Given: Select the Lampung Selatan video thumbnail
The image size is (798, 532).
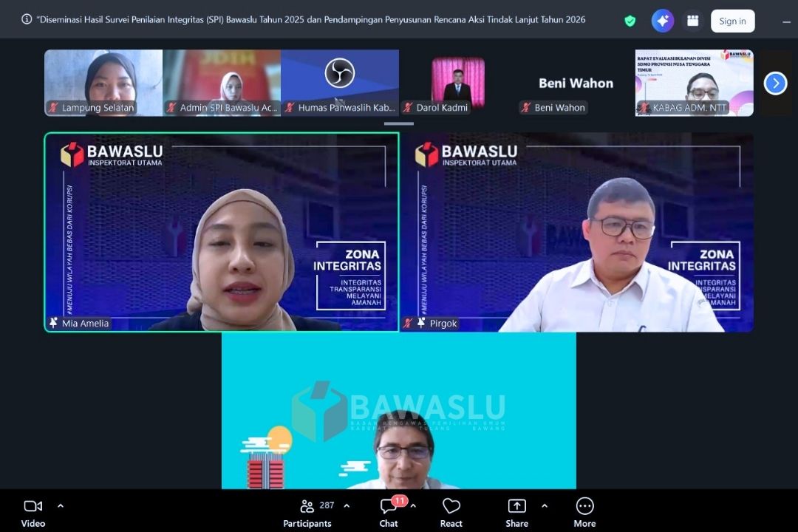Looking at the screenshot, I should click(103, 83).
